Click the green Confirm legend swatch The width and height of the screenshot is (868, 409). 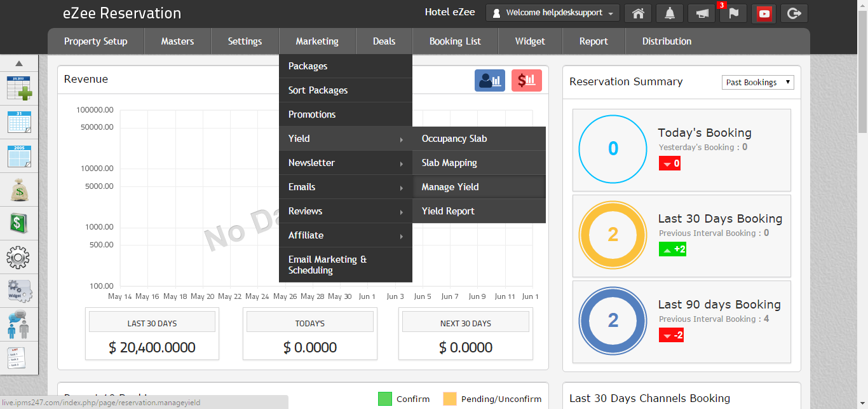[385, 399]
